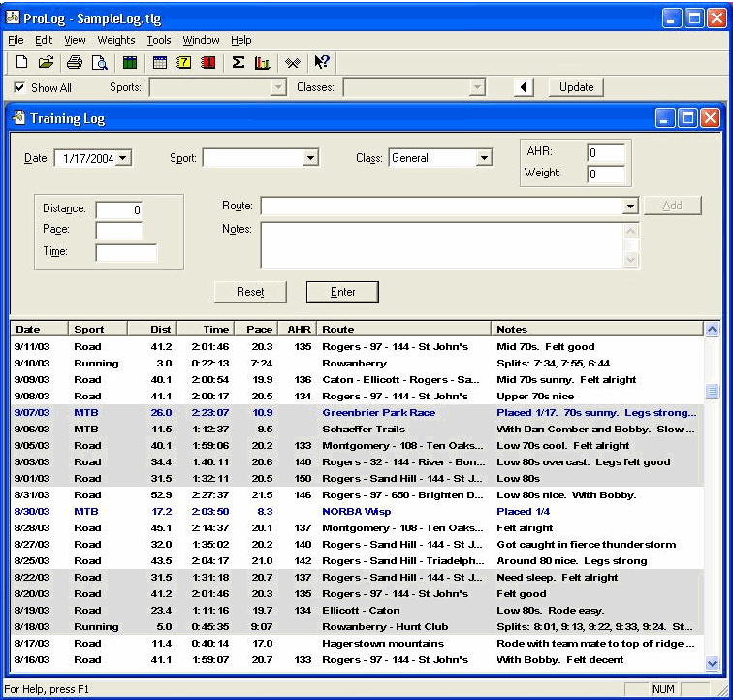Click the green columns log icon
The image size is (733, 700).
130,62
